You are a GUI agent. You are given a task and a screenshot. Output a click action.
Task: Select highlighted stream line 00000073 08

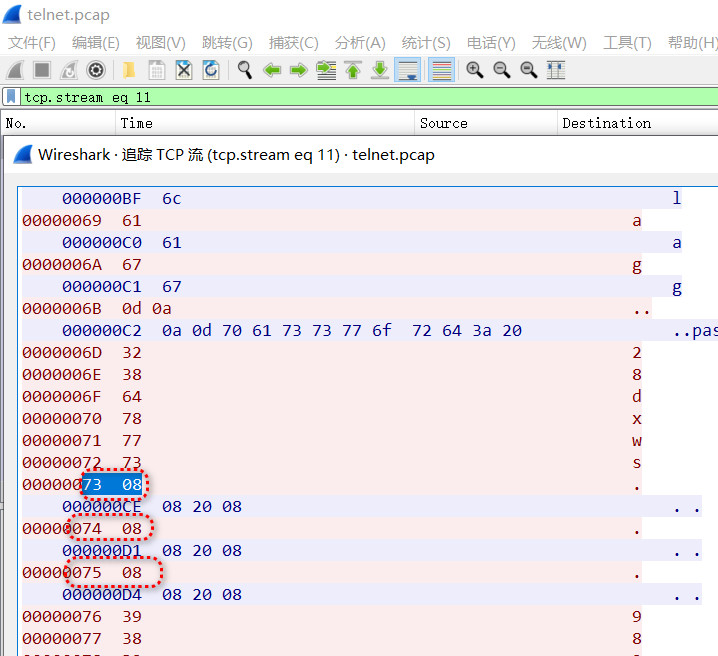tap(332, 484)
